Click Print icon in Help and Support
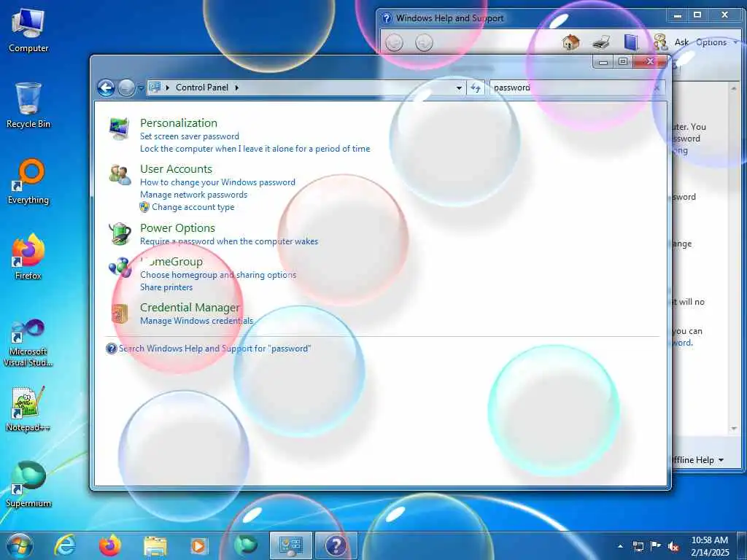This screenshot has width=747, height=560. pyautogui.click(x=601, y=42)
